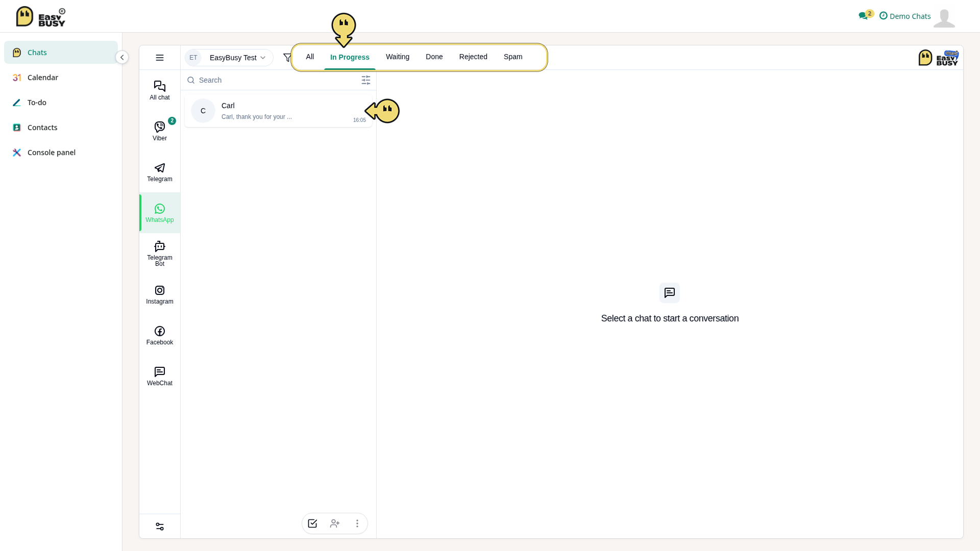
Task: Expand the EasyBusy Test workspace dropdown
Action: 229,58
